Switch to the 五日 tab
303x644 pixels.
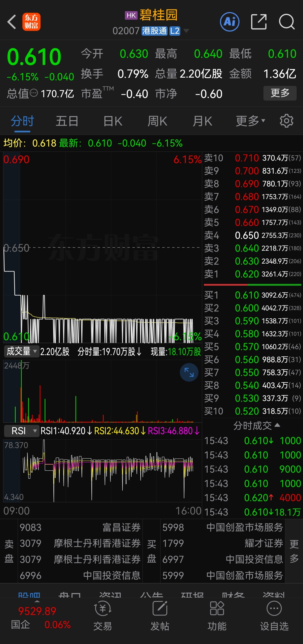point(67,121)
